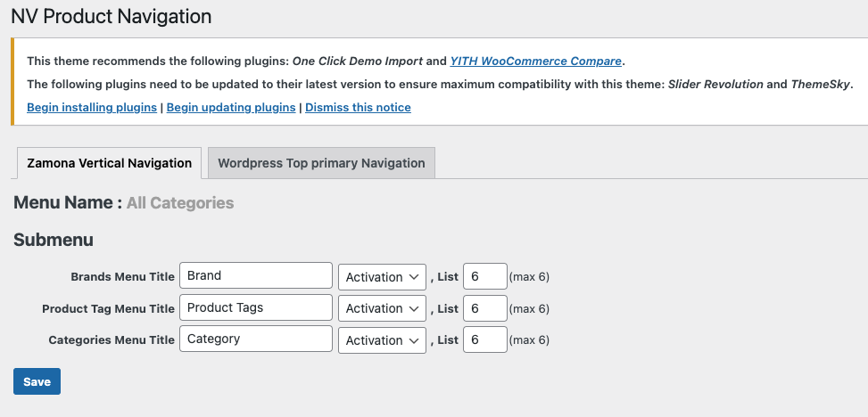Click the Product Tag Menu Title label
This screenshot has width=868, height=417.
click(108, 309)
